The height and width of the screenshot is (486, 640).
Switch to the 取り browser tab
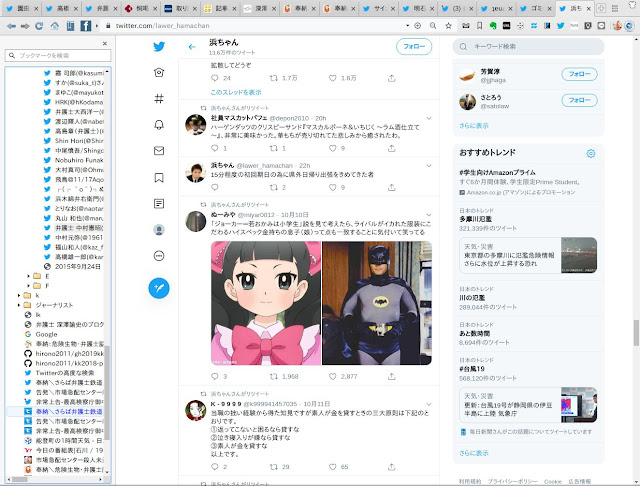coord(179,8)
